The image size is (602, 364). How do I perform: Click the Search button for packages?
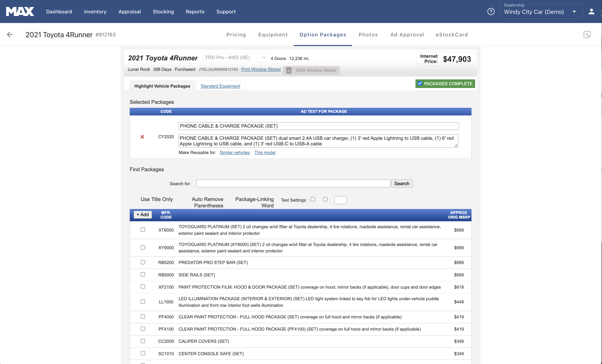(x=402, y=183)
